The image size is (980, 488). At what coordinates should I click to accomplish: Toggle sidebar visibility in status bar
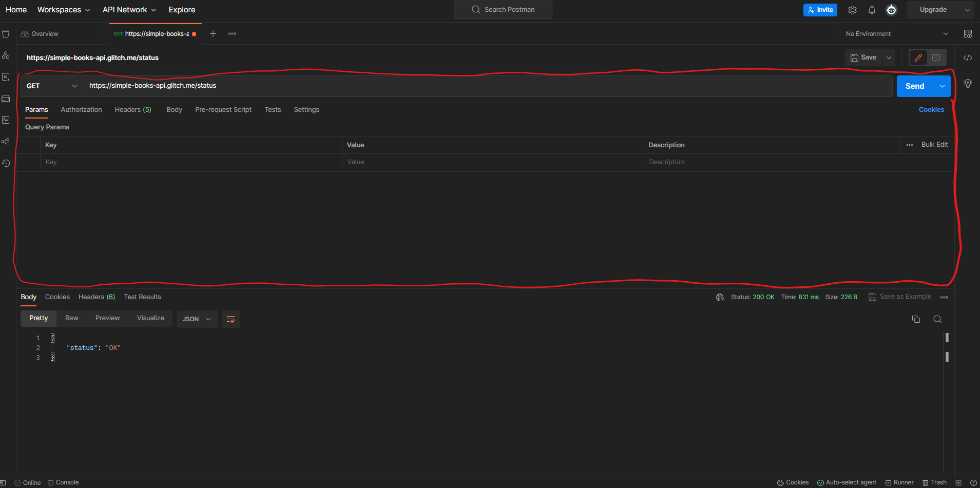3,483
